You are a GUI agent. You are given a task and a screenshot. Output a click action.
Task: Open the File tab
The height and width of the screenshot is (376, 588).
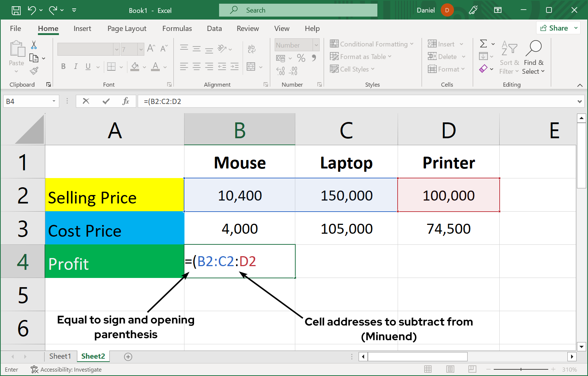[15, 28]
